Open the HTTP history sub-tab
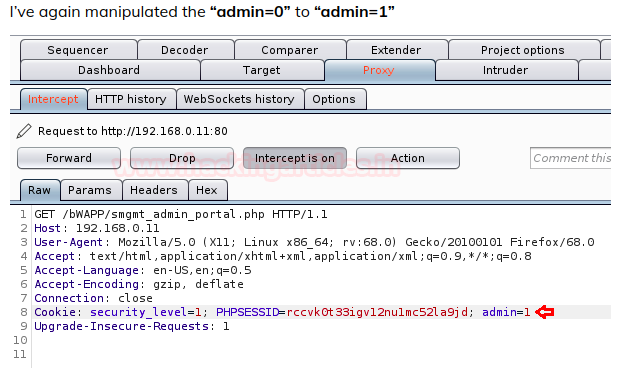The height and width of the screenshot is (368, 618). [x=132, y=99]
